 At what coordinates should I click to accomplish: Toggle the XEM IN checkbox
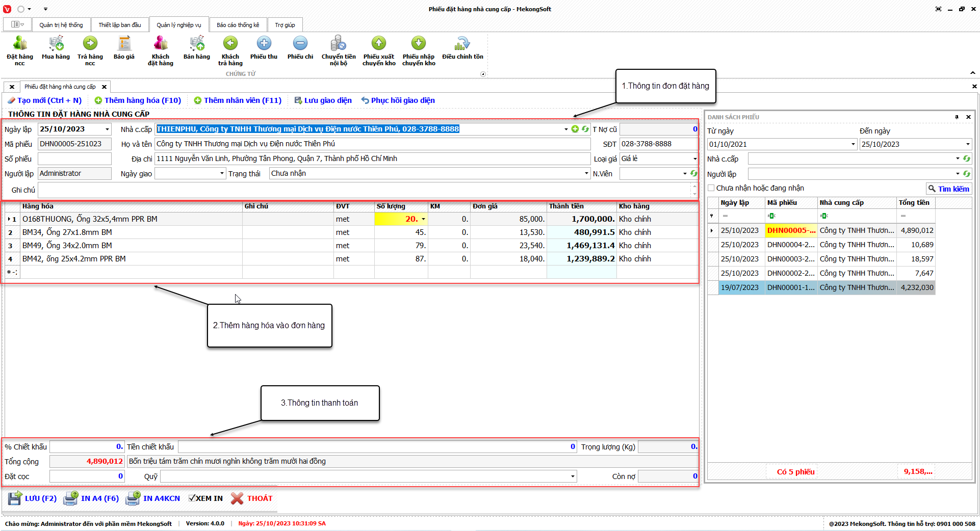192,498
